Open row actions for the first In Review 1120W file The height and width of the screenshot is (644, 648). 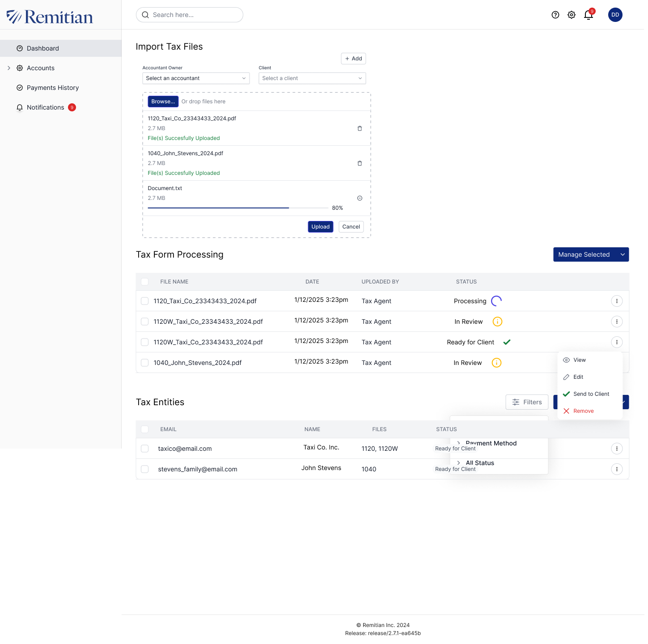point(617,322)
